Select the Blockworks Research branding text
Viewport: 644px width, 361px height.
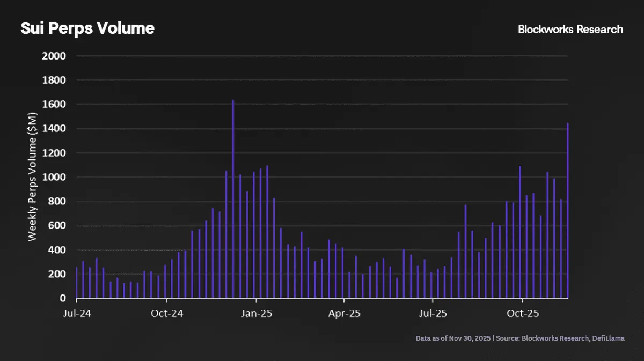point(570,30)
